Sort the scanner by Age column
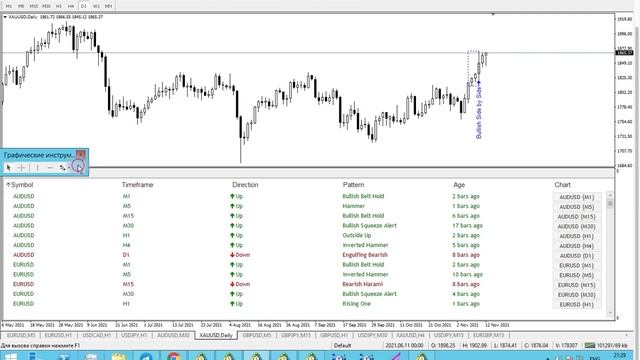This screenshot has height=360, width=640. pos(459,185)
